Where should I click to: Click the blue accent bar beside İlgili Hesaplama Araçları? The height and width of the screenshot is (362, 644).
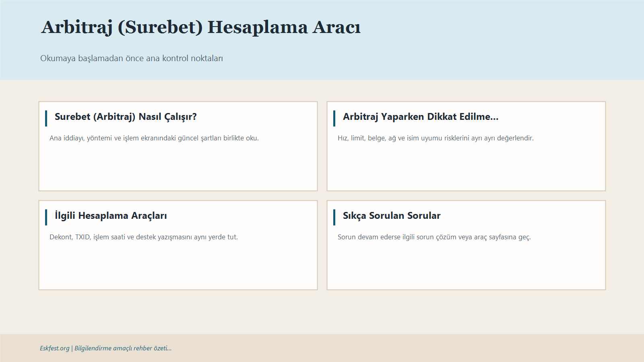(x=46, y=217)
